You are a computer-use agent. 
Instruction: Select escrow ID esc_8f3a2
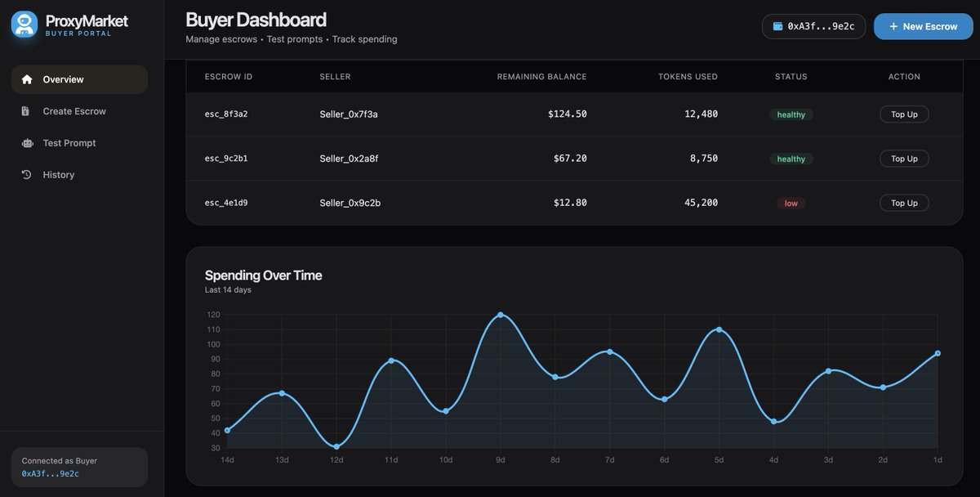[x=226, y=114]
